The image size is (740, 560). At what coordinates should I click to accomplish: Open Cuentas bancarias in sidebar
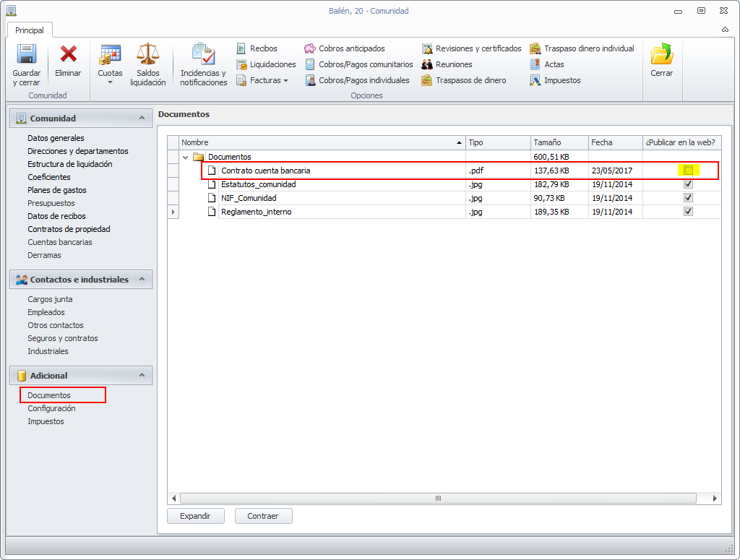point(60,242)
